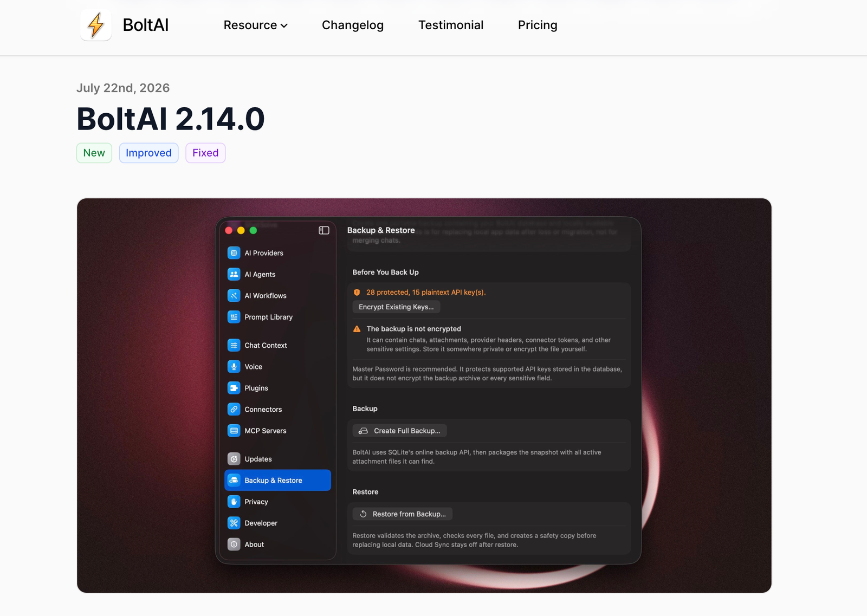Open the MCP Servers sidebar label
This screenshot has height=616, width=867.
pyautogui.click(x=266, y=431)
